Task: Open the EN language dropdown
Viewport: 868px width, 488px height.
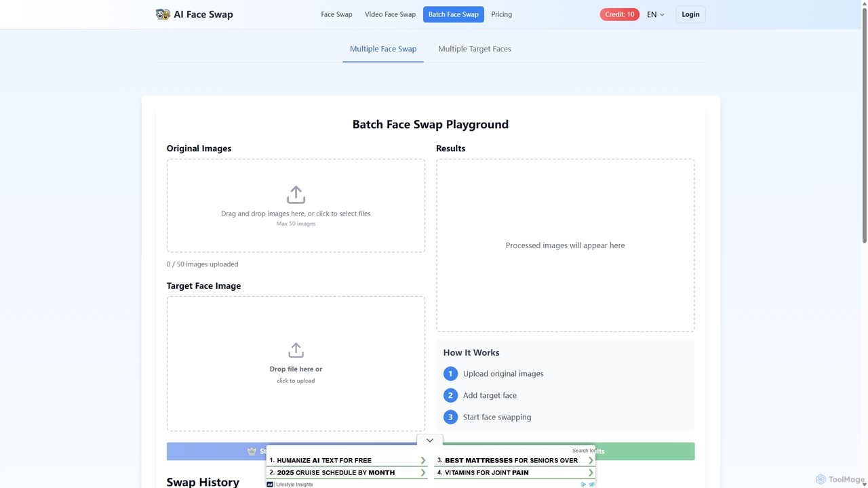Action: point(655,14)
